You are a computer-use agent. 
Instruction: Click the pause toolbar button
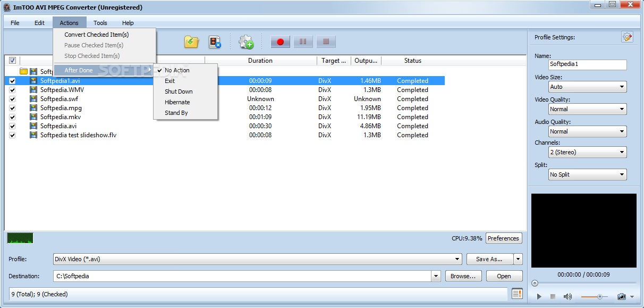pos(303,41)
